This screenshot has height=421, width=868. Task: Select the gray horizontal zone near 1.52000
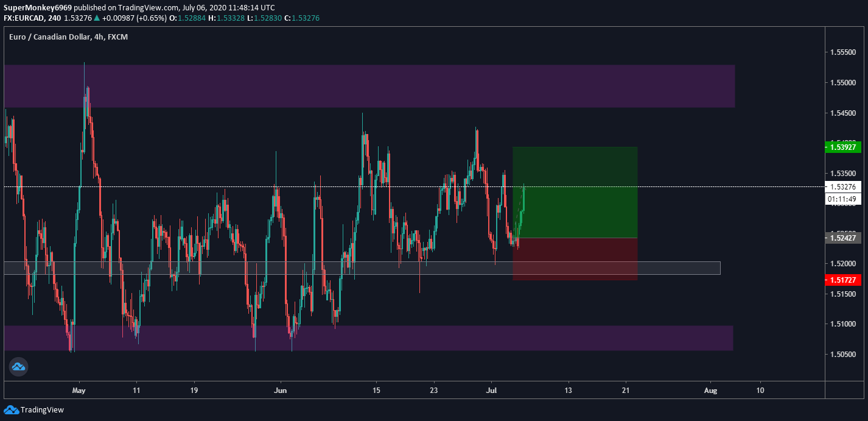(x=362, y=268)
